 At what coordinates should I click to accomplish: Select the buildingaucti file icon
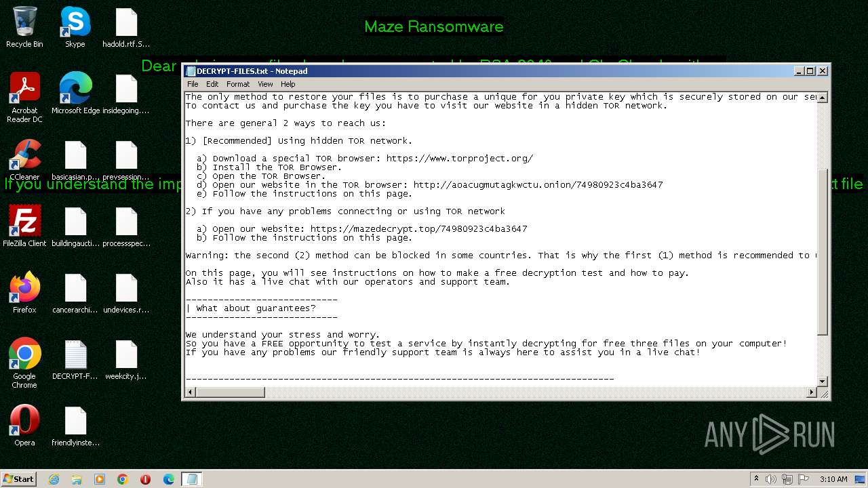click(75, 226)
